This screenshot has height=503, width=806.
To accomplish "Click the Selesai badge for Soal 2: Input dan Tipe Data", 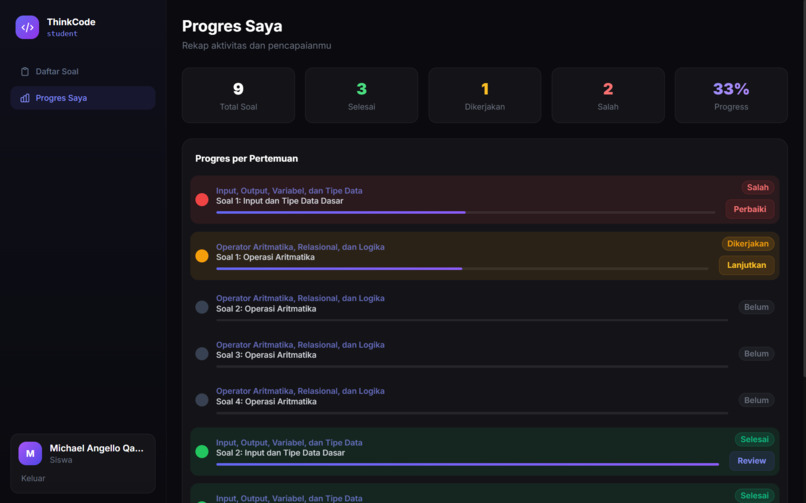I will click(x=755, y=439).
